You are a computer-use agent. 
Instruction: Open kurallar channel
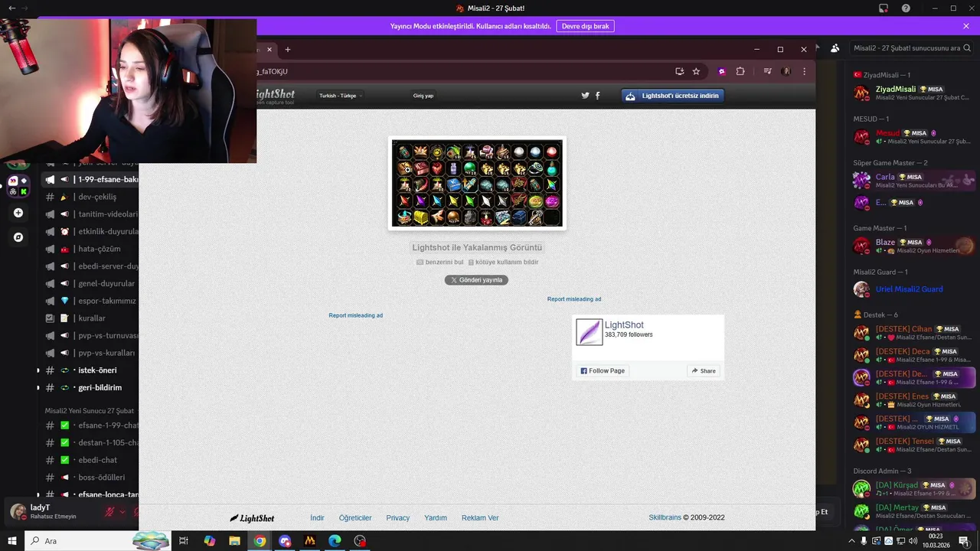tap(90, 318)
